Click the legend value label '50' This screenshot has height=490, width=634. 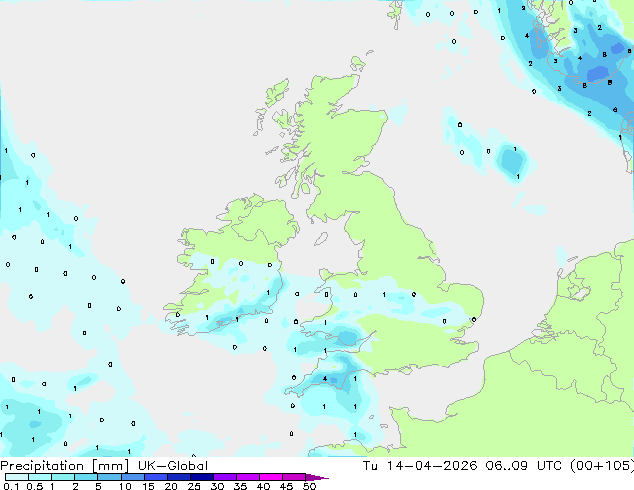click(x=309, y=486)
